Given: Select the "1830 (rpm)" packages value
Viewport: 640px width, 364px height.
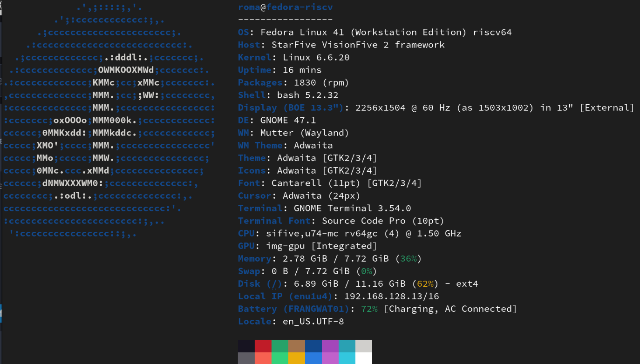Looking at the screenshot, I should (x=321, y=82).
